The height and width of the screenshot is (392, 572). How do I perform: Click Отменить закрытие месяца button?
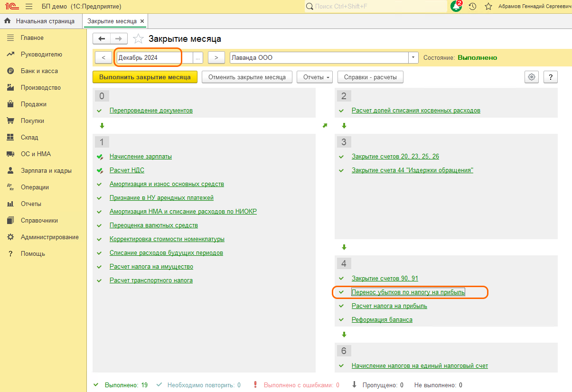[247, 77]
